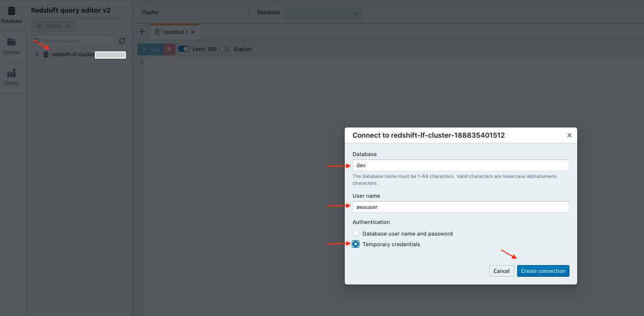Select Database user name and password option
The width and height of the screenshot is (644, 316).
[x=356, y=234]
